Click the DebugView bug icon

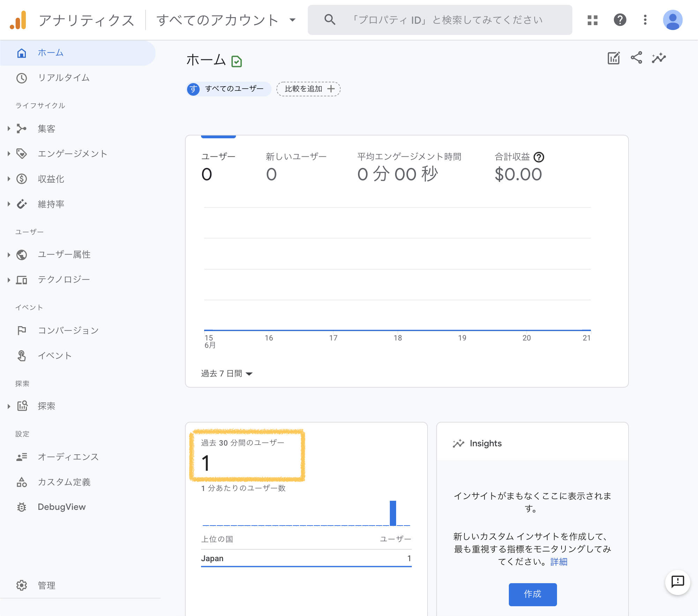pos(22,507)
